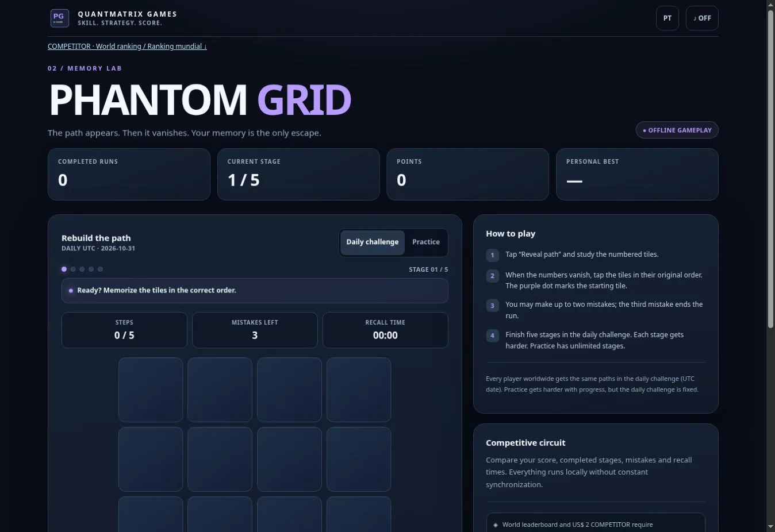The image size is (775, 532).
Task: Tap the third tile in the grid's second row
Action: pyautogui.click(x=289, y=460)
